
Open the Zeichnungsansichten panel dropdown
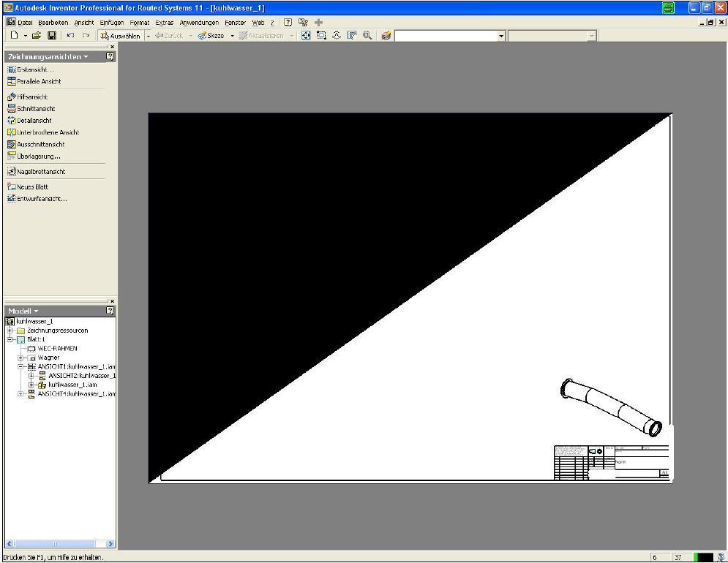48,56
